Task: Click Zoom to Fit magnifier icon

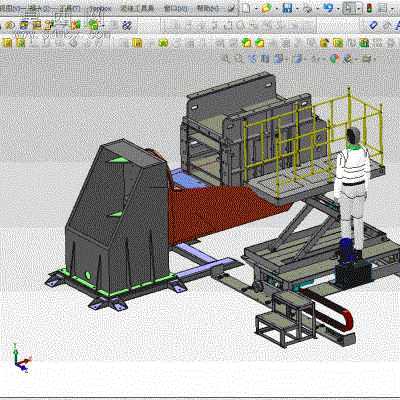Action: (226, 59)
